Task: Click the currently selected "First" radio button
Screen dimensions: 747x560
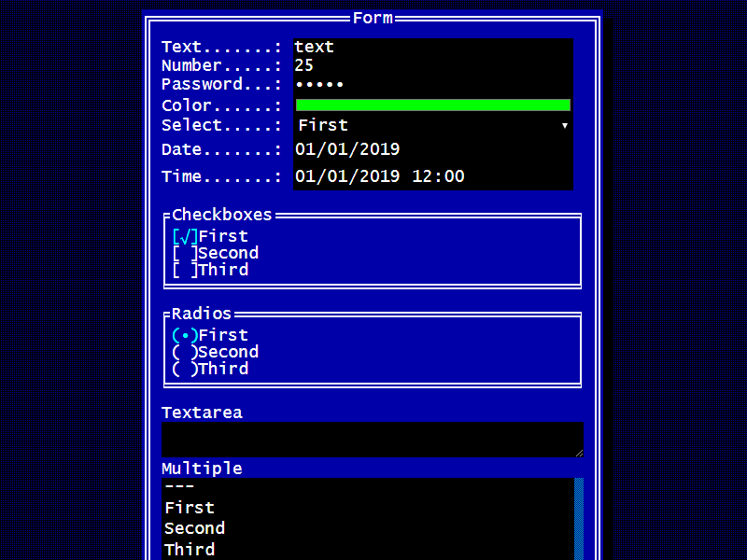Action: tap(185, 334)
